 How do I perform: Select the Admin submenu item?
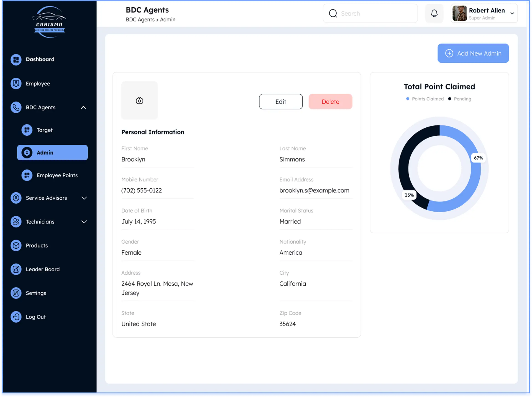click(52, 153)
